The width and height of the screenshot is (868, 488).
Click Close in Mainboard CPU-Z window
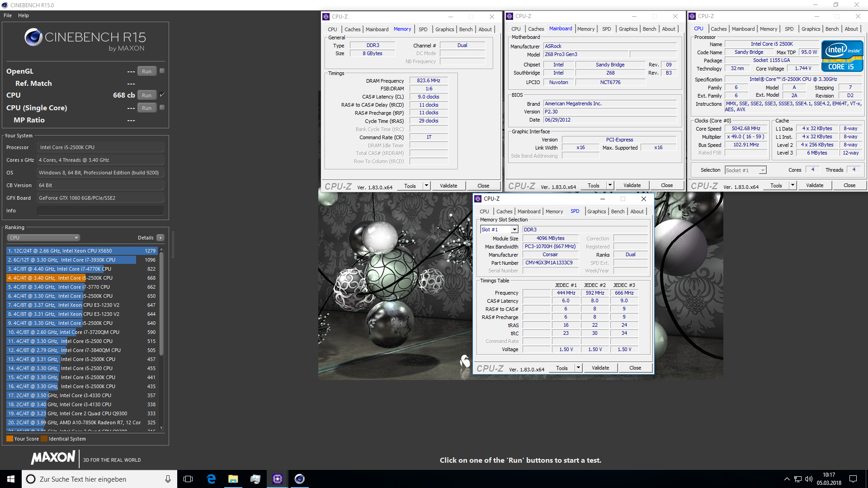coord(667,185)
